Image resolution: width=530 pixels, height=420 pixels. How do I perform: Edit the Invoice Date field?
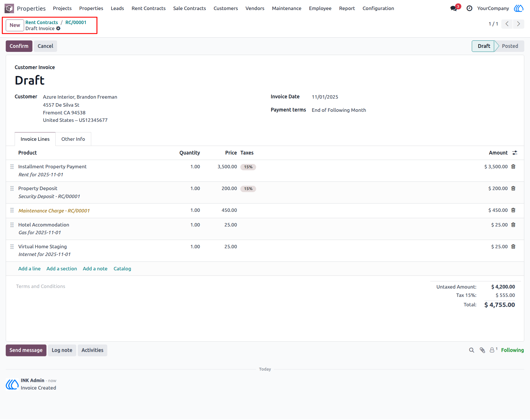325,97
